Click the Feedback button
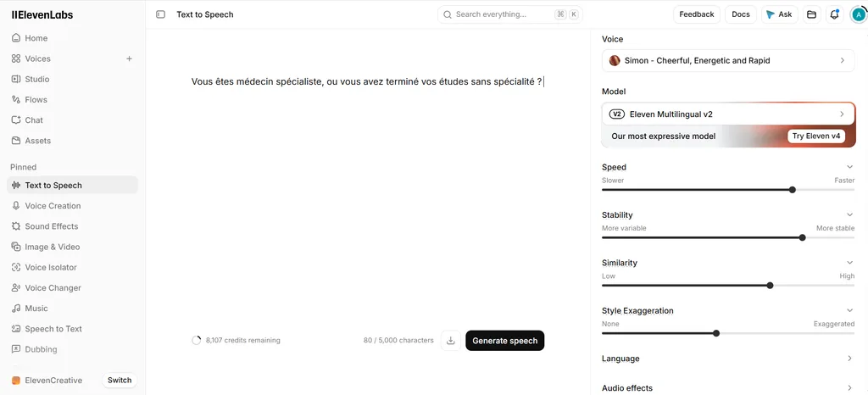Image resolution: width=868 pixels, height=395 pixels. [x=697, y=14]
